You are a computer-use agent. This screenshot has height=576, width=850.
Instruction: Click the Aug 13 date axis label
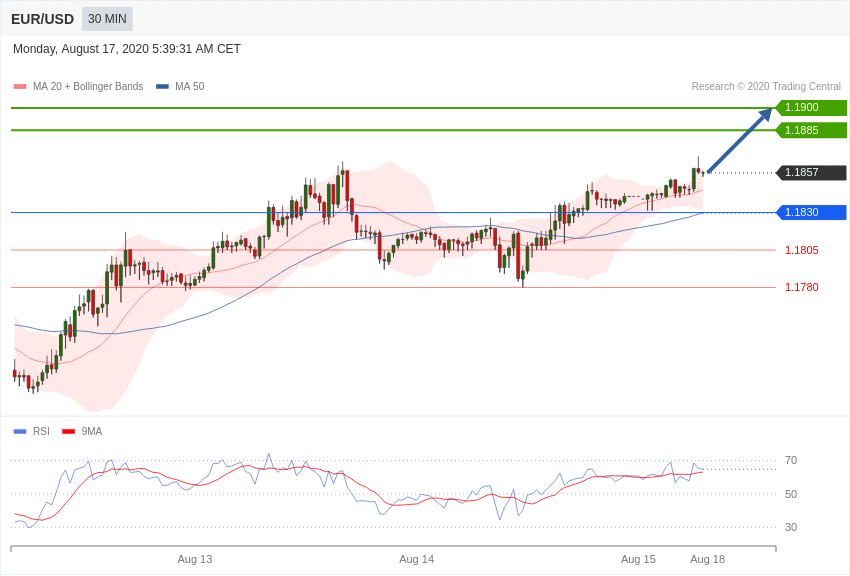click(x=195, y=559)
